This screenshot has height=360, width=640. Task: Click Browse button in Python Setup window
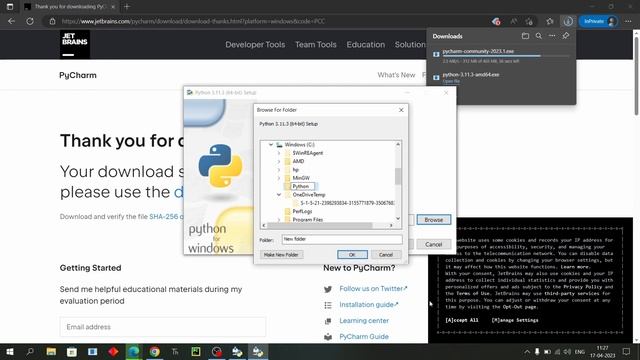[433, 220]
